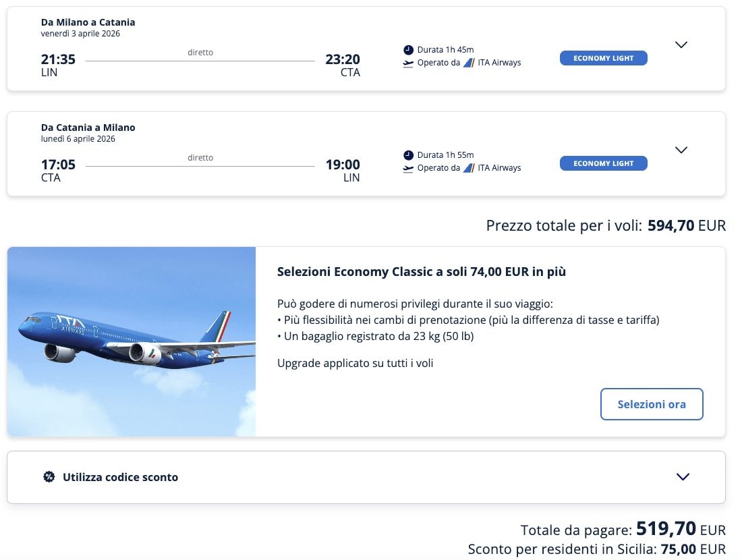Viewport: 740px width, 560px height.
Task: Click the Da Catania a Milano heading
Action: click(88, 128)
